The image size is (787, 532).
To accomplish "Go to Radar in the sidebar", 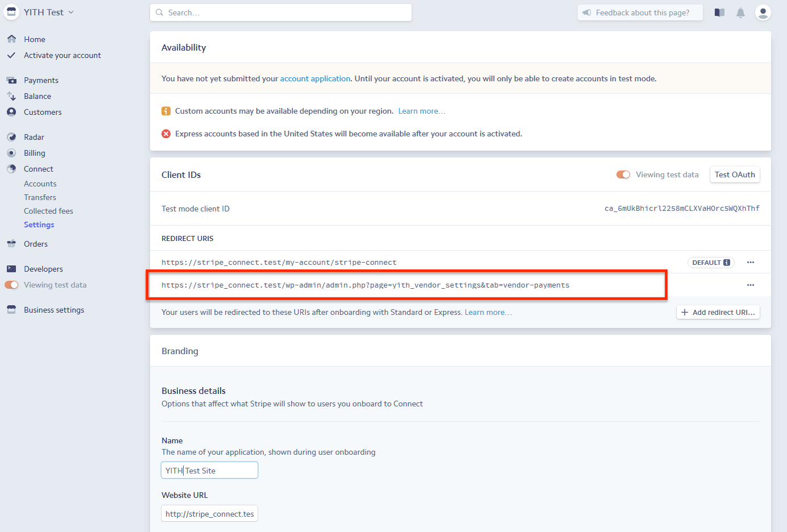I will point(34,137).
